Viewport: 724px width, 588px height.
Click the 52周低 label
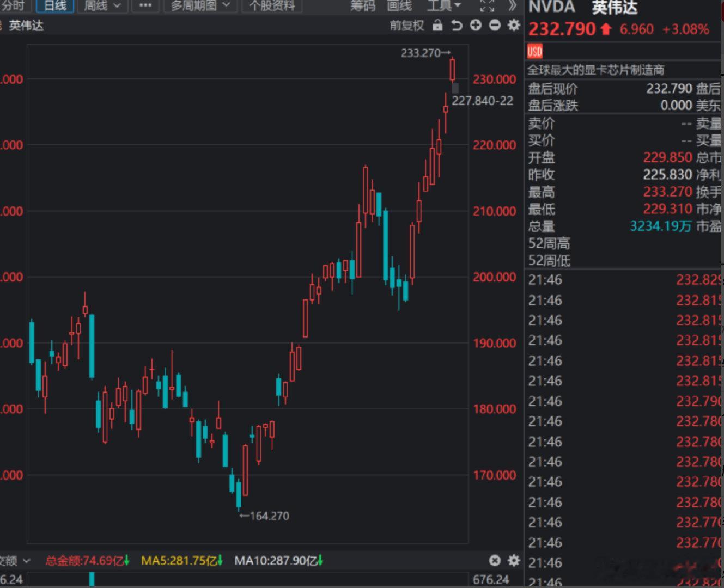point(549,261)
